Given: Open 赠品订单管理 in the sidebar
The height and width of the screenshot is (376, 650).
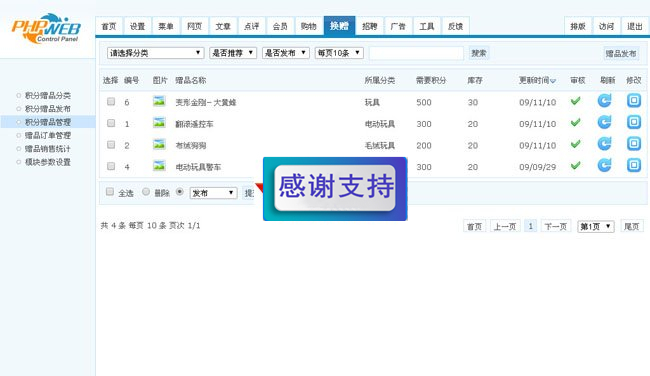Looking at the screenshot, I should [48, 135].
